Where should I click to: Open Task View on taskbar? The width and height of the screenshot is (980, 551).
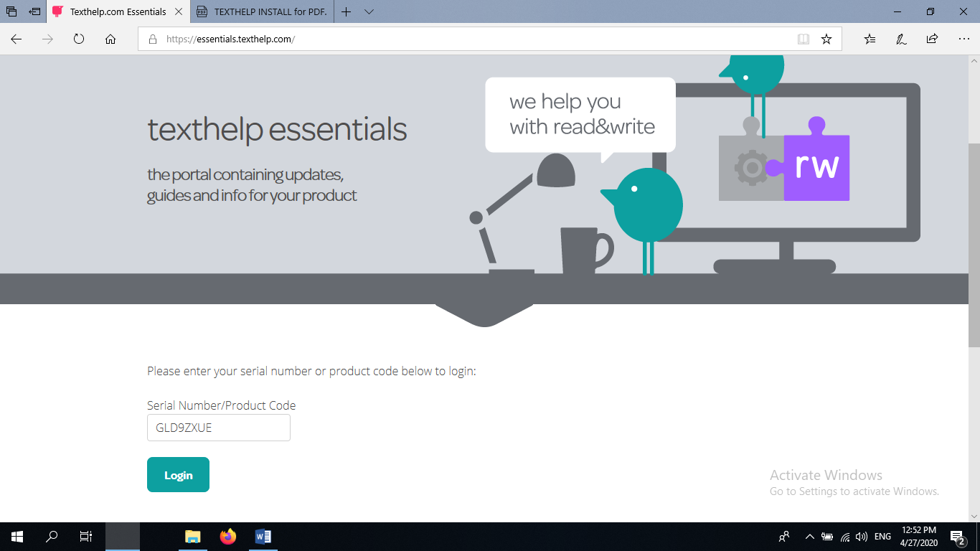(86, 537)
